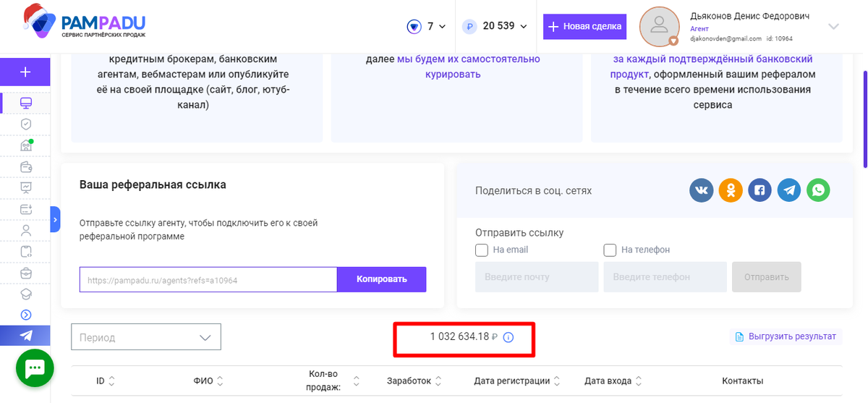This screenshot has height=403, width=868.
Task: Tick the На телефон checkbox
Action: [x=610, y=250]
